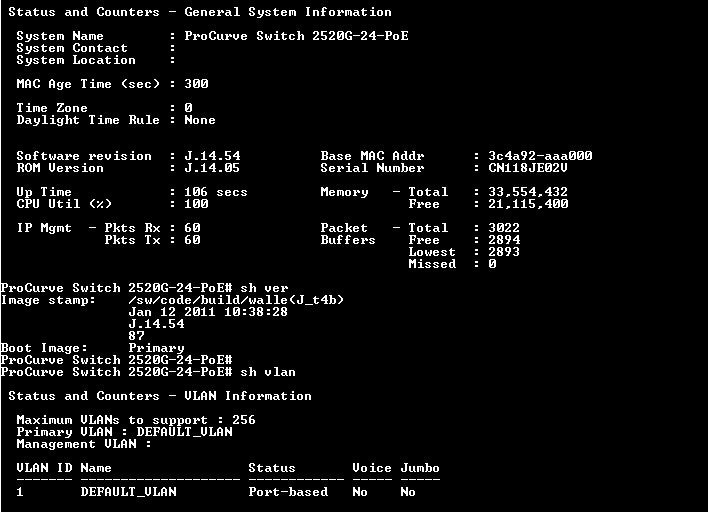Click the Time Zone value 0
Image resolution: width=708 pixels, height=512 pixels.
pos(188,108)
